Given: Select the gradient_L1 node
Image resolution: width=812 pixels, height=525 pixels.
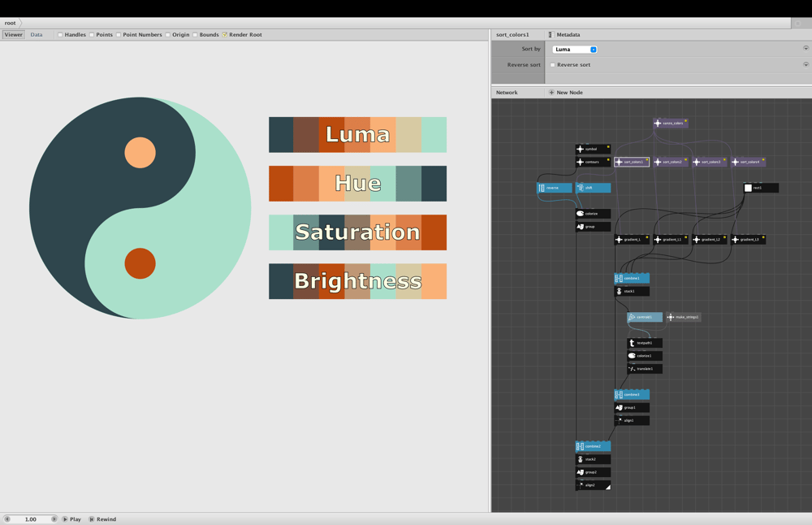Looking at the screenshot, I should pyautogui.click(x=671, y=240).
